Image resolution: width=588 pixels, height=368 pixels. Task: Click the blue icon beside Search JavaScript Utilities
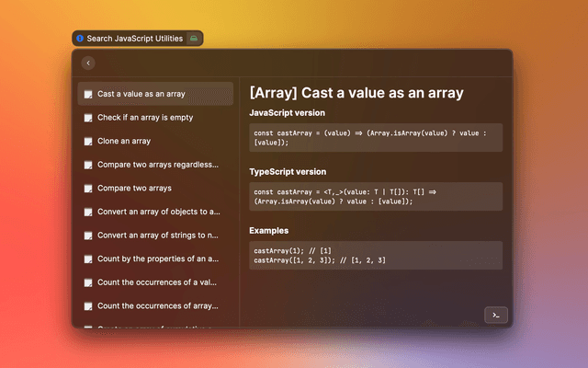[x=80, y=39]
